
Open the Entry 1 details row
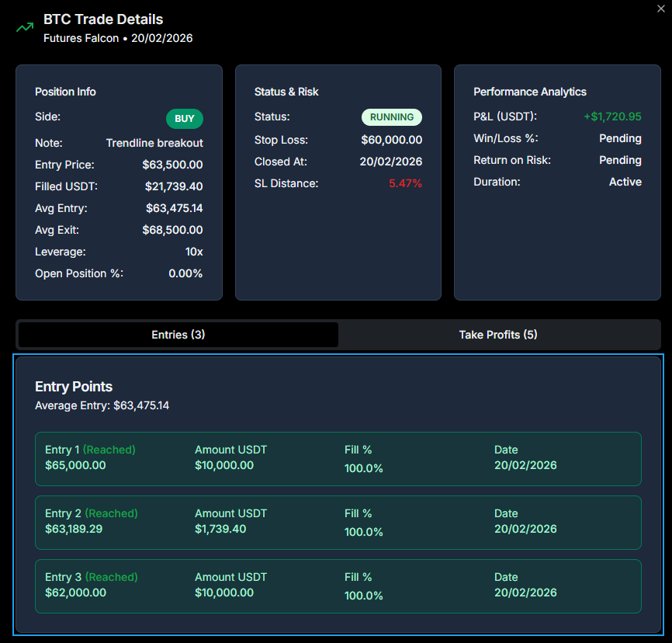[x=338, y=459]
